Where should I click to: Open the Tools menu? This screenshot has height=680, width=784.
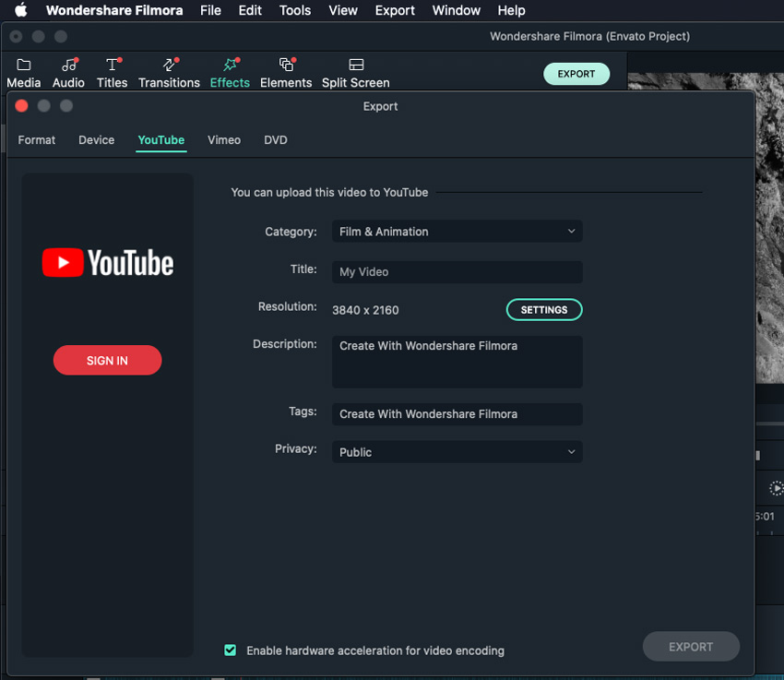[x=295, y=10]
